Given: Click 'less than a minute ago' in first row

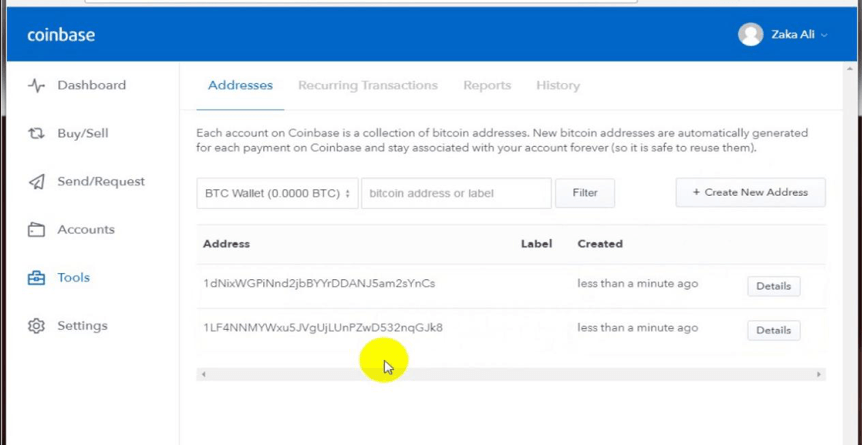Looking at the screenshot, I should pos(638,284).
